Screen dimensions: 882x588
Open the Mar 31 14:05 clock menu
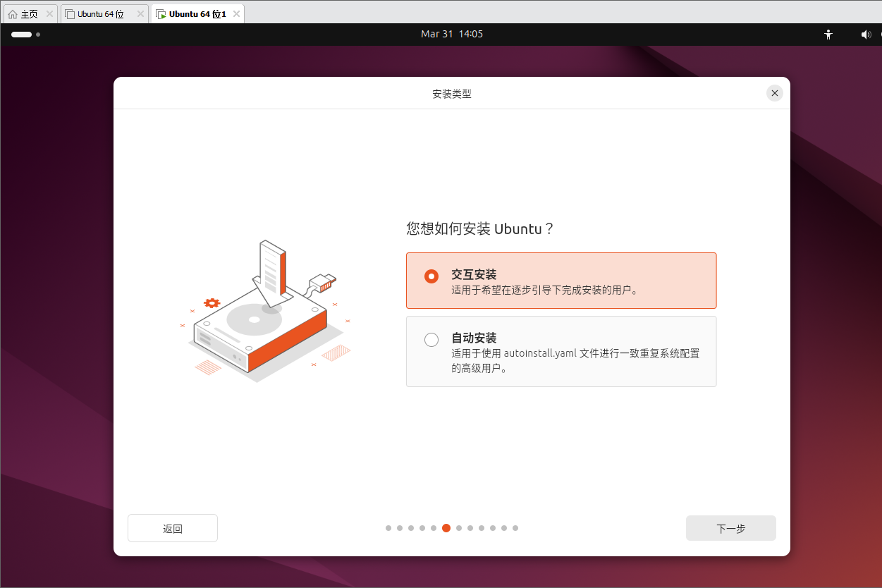click(x=452, y=34)
